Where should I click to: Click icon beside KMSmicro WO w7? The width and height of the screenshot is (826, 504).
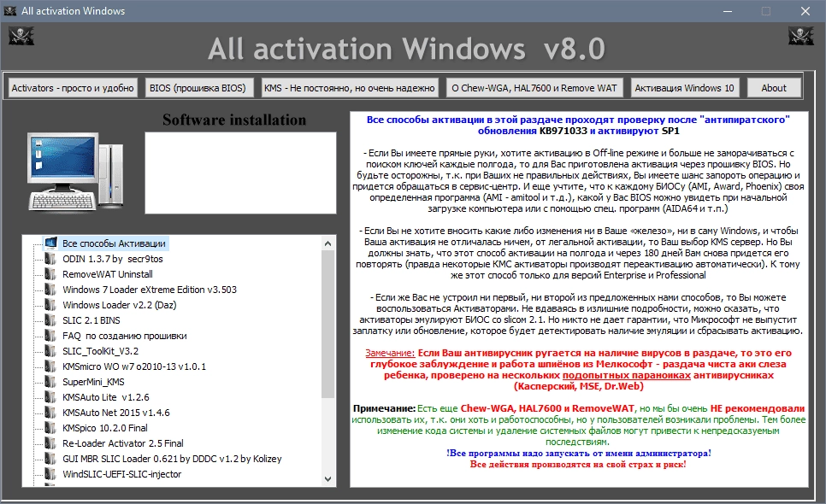[x=50, y=366]
